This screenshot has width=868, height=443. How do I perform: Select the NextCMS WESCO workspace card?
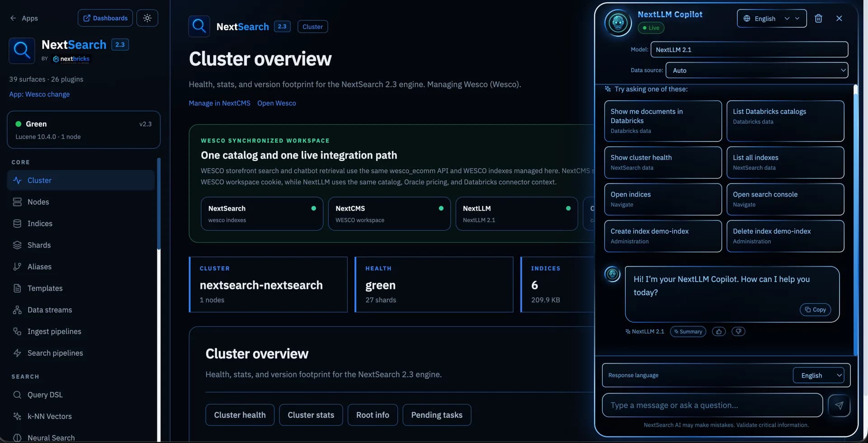pos(389,214)
